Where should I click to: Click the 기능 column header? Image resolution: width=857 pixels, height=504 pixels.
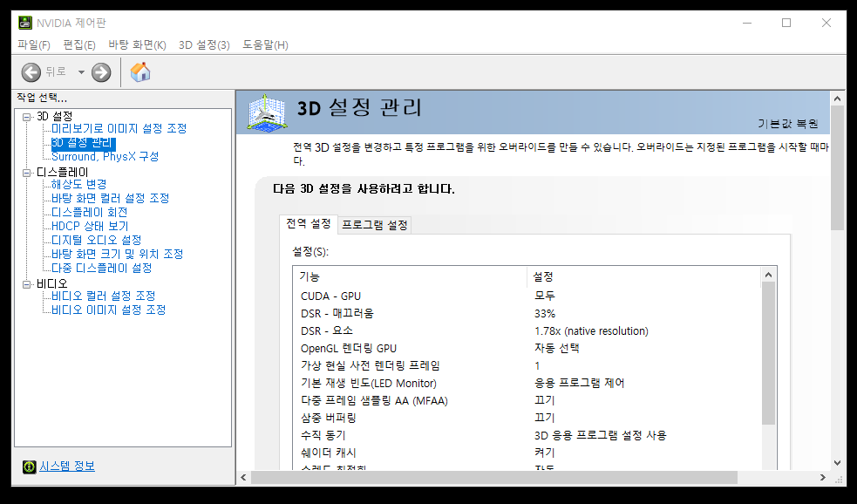click(x=411, y=277)
